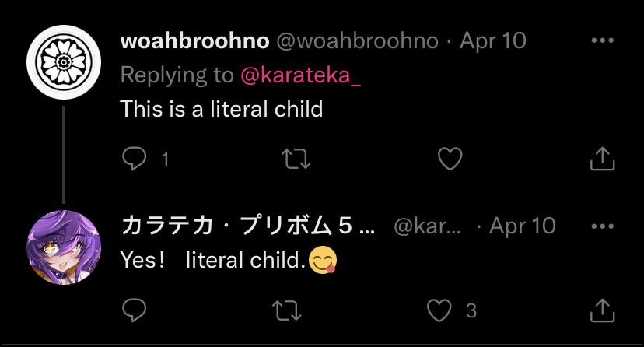This screenshot has height=347, width=644.
Task: Share woahbroohno's tweet
Action: coord(603,159)
